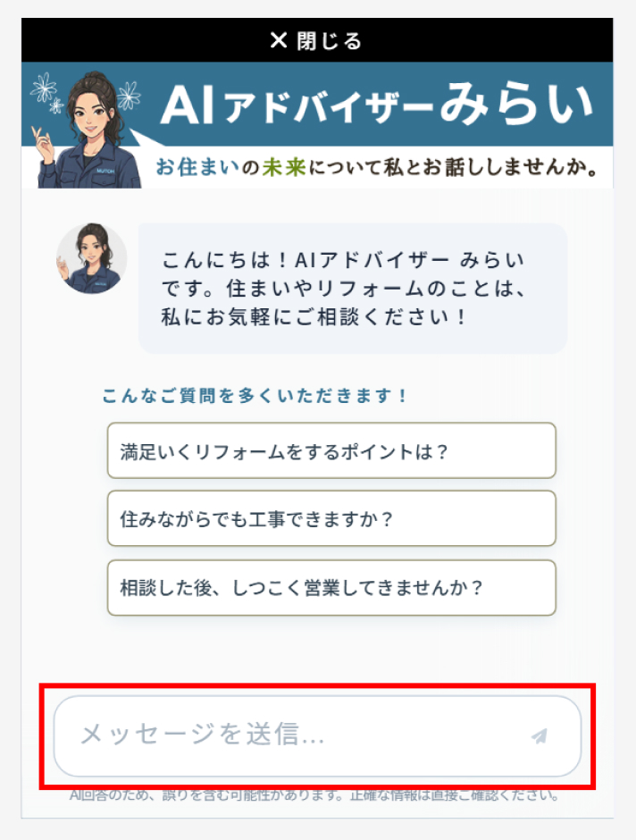Screen dimensions: 636x840
Task: Focus the メッセージを送信 input field
Action: coord(317,735)
